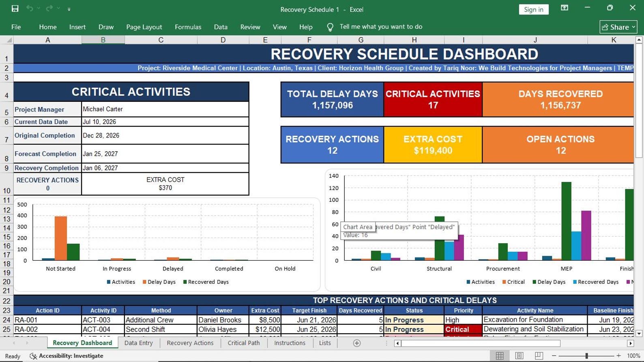Open the Lists sheet tab
This screenshot has width=644, height=362.
[x=325, y=343]
